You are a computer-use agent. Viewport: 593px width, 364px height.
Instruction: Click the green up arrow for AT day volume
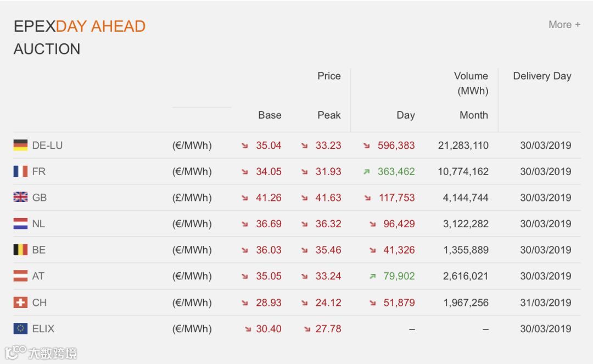(x=373, y=276)
